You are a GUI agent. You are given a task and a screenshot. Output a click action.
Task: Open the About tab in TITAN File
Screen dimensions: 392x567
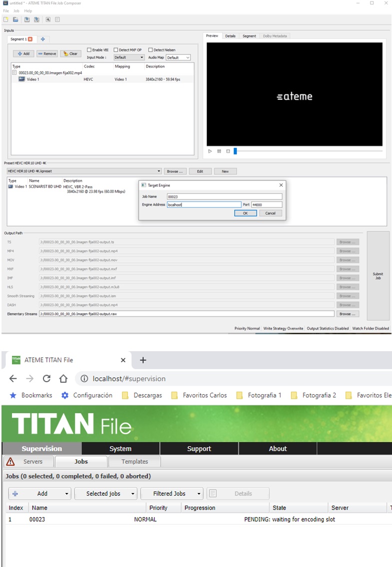tap(278, 449)
